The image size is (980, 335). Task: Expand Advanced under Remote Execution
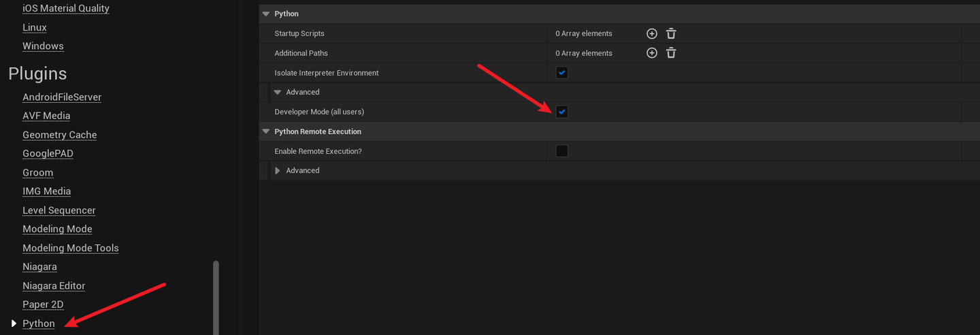click(278, 170)
